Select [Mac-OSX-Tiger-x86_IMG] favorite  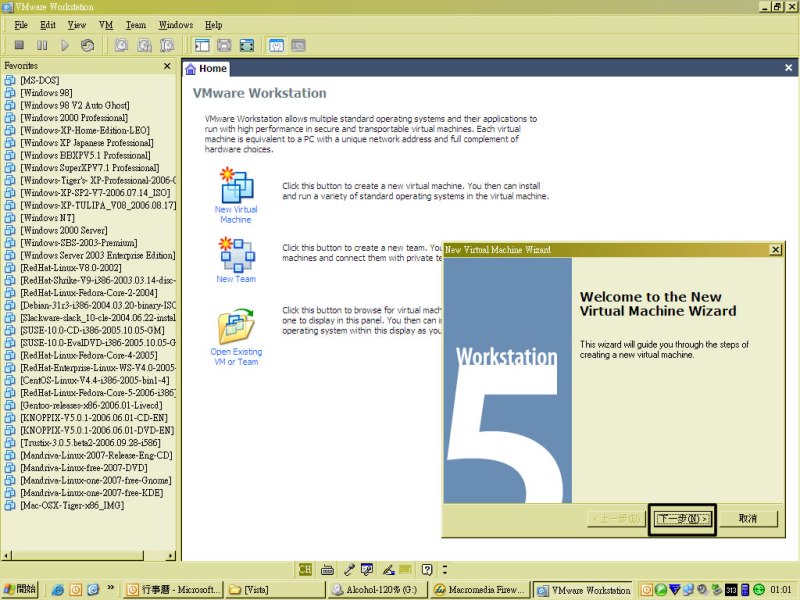click(72, 505)
